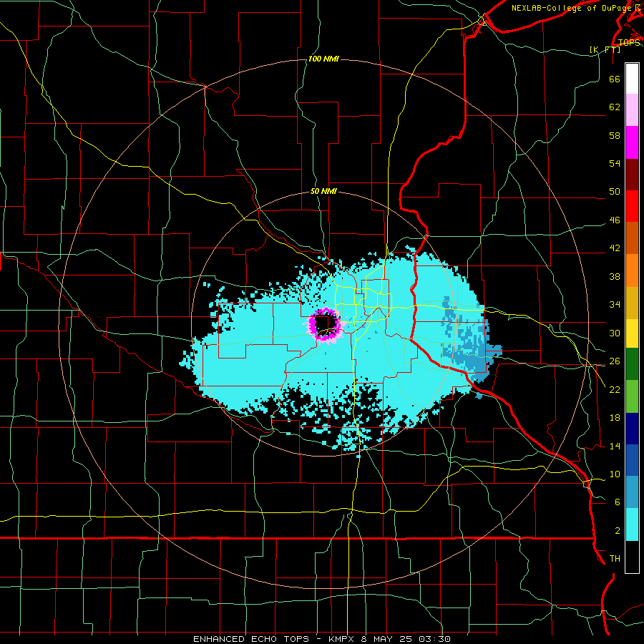Click the navy blue legend swatch

[632, 429]
